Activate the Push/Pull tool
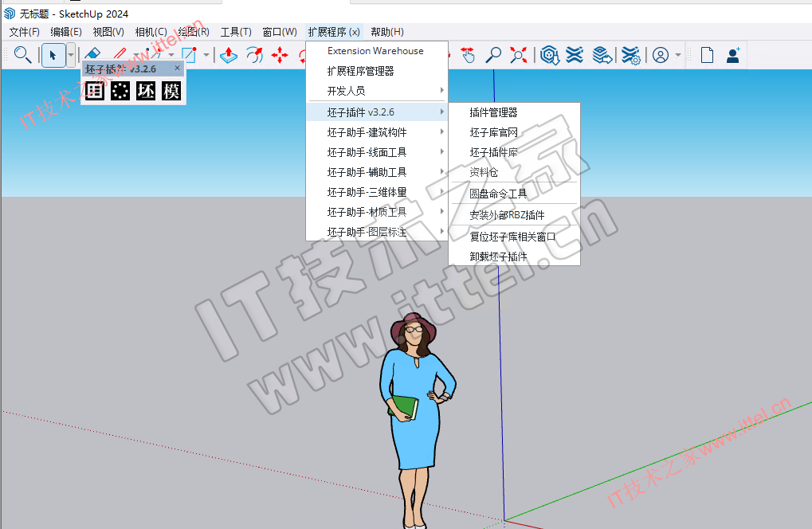812x529 pixels. click(x=229, y=55)
